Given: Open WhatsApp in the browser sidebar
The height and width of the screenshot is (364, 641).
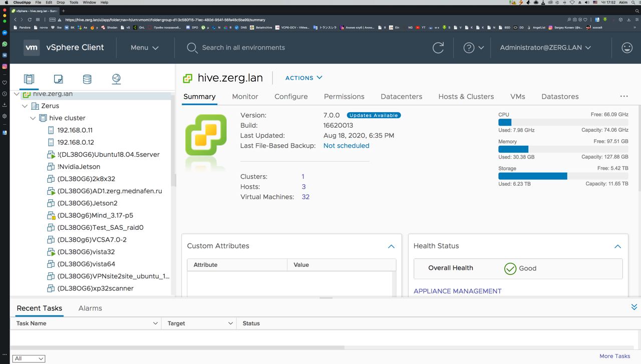Looking at the screenshot, I should tap(5, 44).
